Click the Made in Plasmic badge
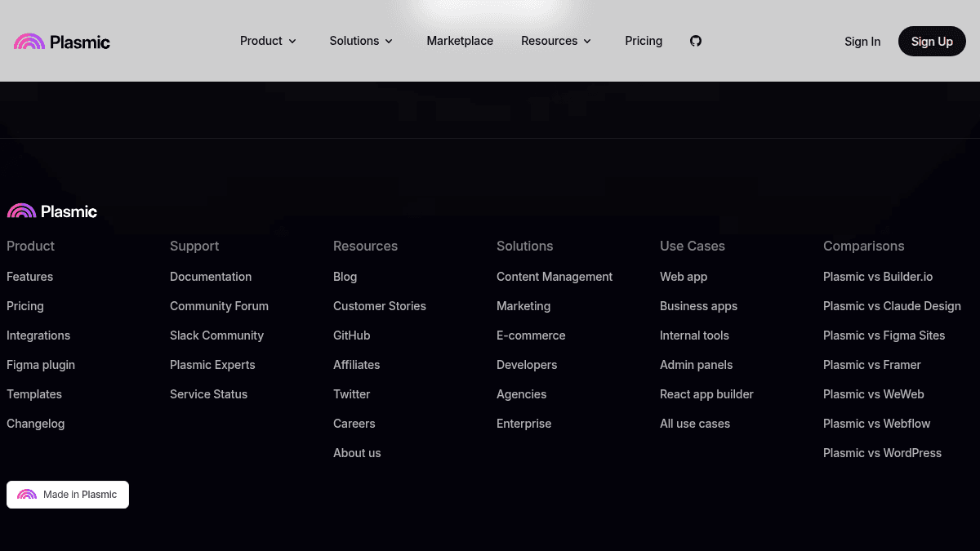The image size is (980, 551). (x=68, y=495)
